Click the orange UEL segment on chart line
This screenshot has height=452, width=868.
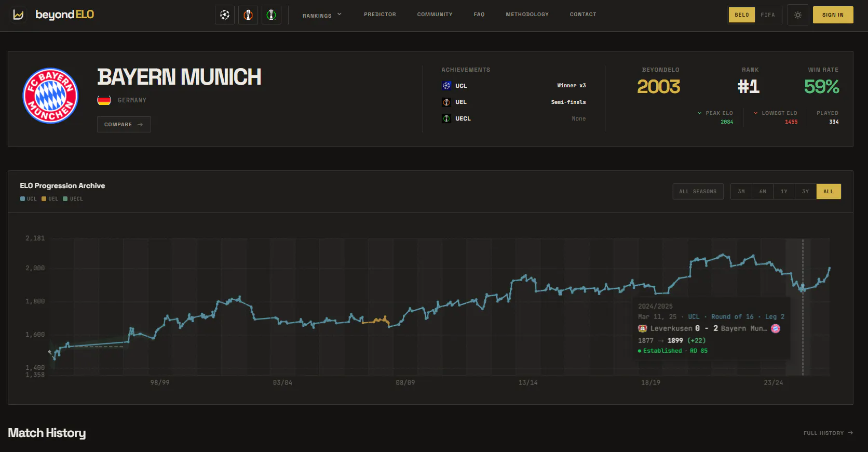pyautogui.click(x=375, y=321)
